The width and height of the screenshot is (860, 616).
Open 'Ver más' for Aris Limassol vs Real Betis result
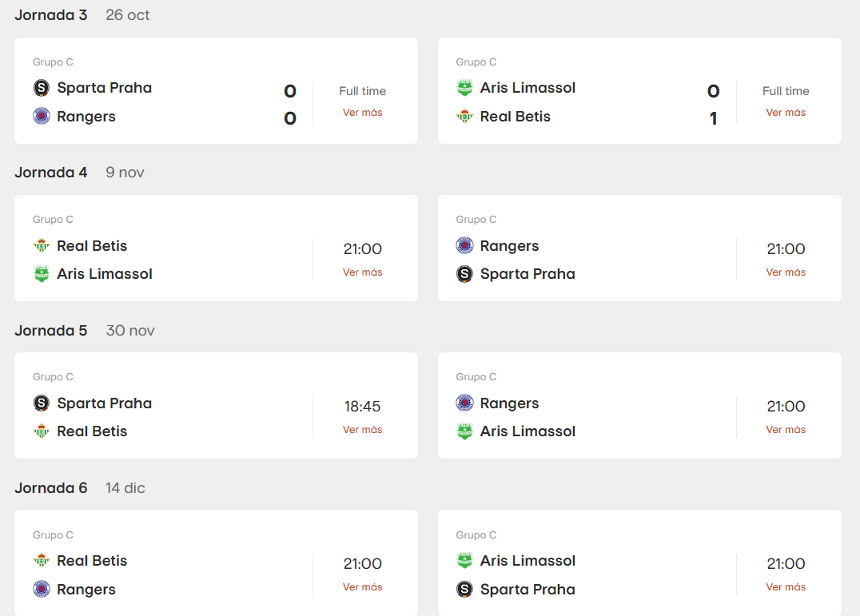pyautogui.click(x=786, y=113)
